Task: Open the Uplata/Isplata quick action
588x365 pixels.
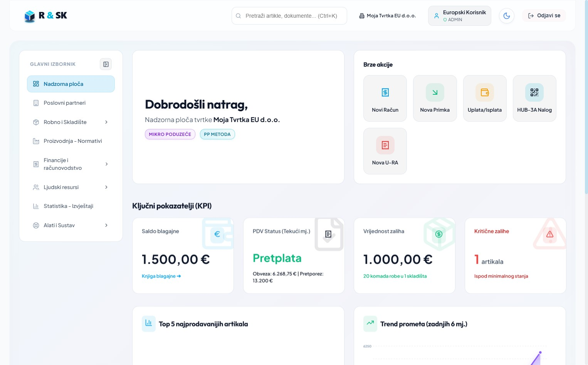Action: click(485, 98)
